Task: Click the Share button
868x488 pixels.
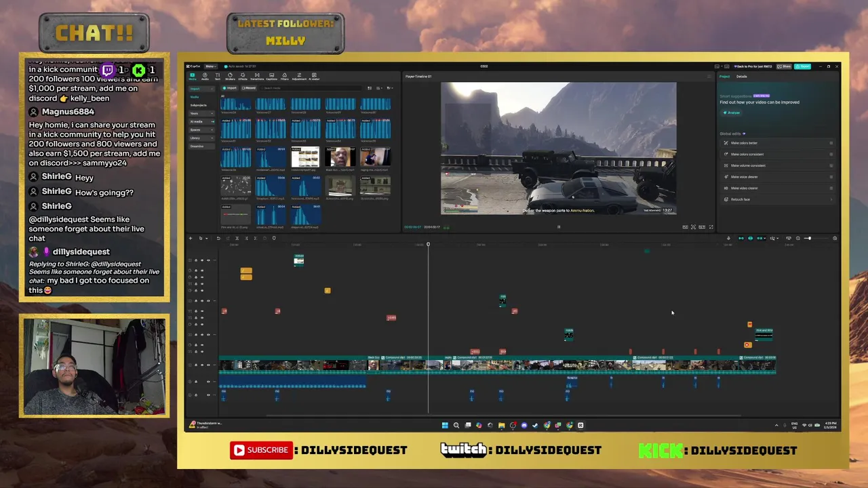Action: 784,66
